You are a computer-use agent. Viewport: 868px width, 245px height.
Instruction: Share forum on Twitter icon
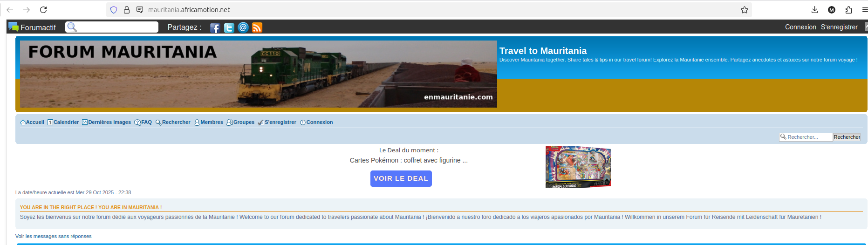[229, 27]
